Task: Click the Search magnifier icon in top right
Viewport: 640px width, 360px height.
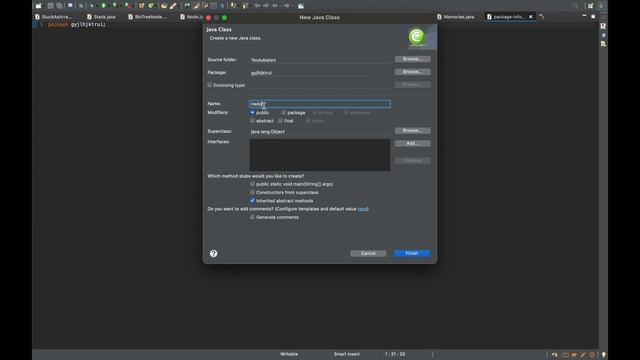Action: (x=575, y=5)
